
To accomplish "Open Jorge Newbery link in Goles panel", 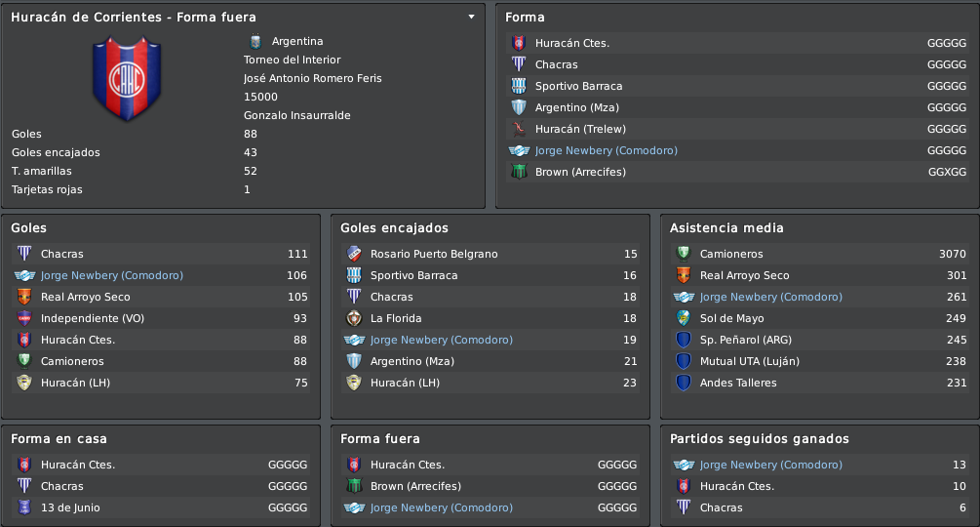I will coord(112,275).
